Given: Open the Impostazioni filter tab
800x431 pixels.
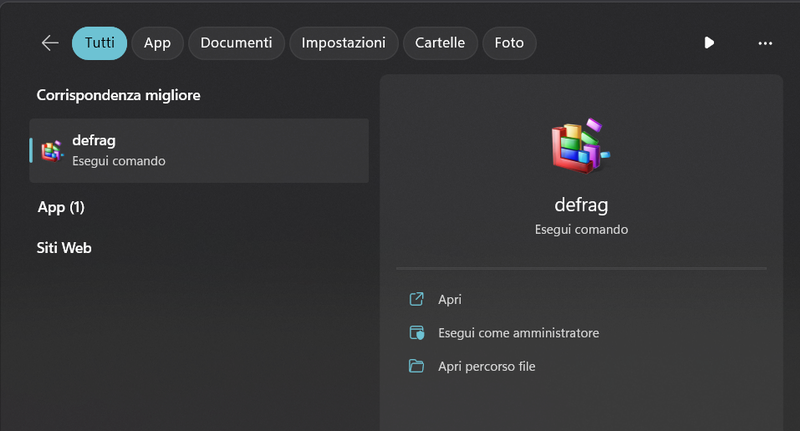Looking at the screenshot, I should 343,43.
